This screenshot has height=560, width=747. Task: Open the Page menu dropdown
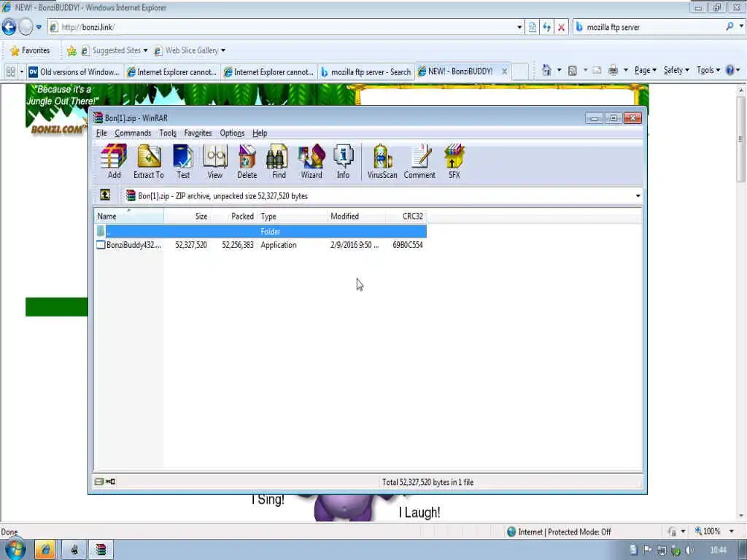645,71
